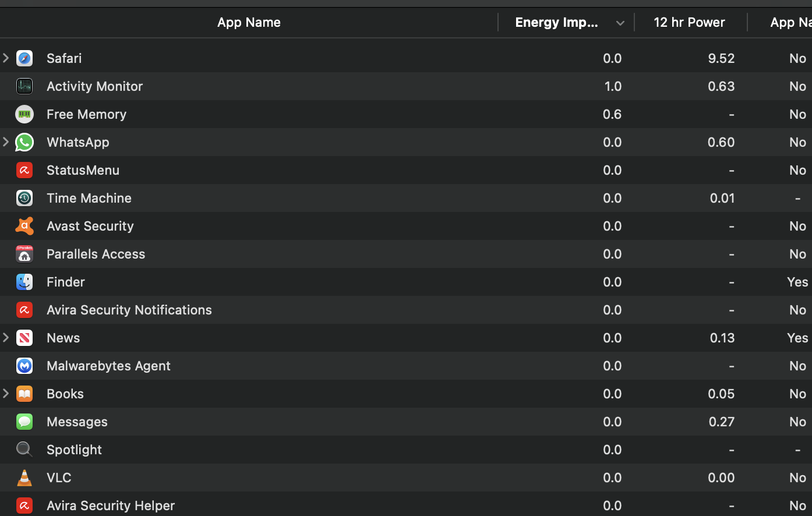812x516 pixels.
Task: Click the Messages bubble icon
Action: 24,422
